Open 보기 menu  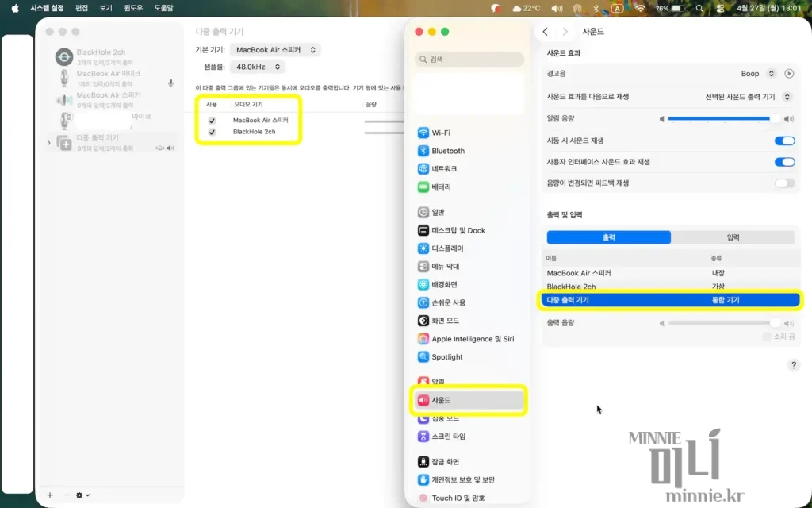click(105, 8)
